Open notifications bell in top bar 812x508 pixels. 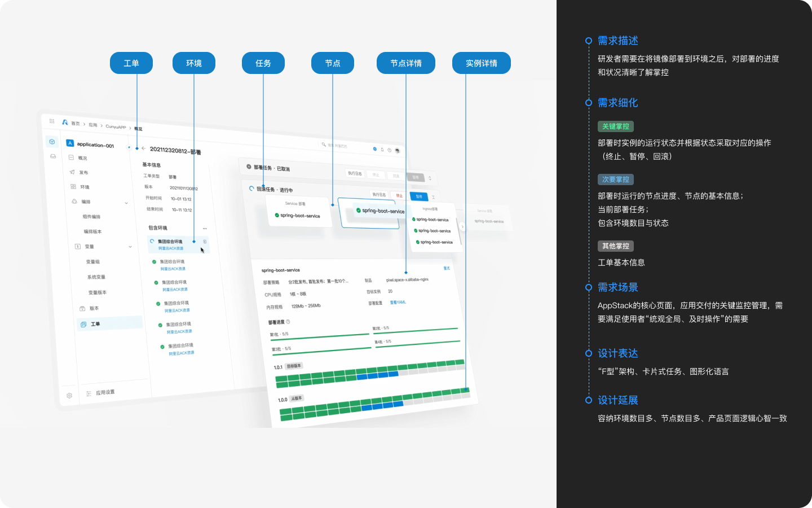[382, 150]
